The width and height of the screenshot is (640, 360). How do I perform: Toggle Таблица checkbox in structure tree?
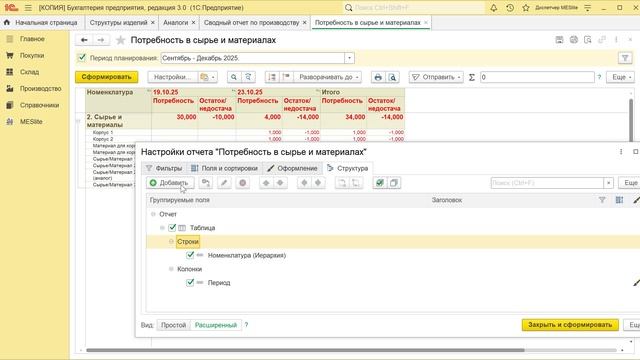[172, 228]
